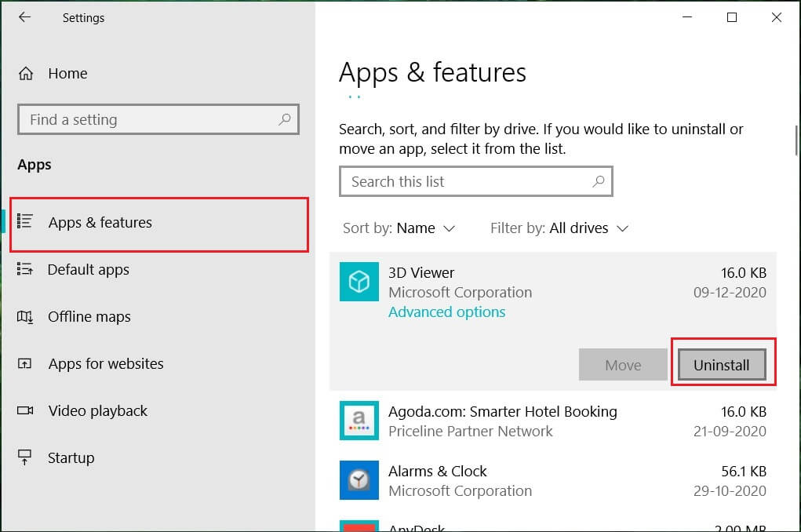Open Default apps settings page
Image resolution: width=801 pixels, height=532 pixels.
pos(88,270)
